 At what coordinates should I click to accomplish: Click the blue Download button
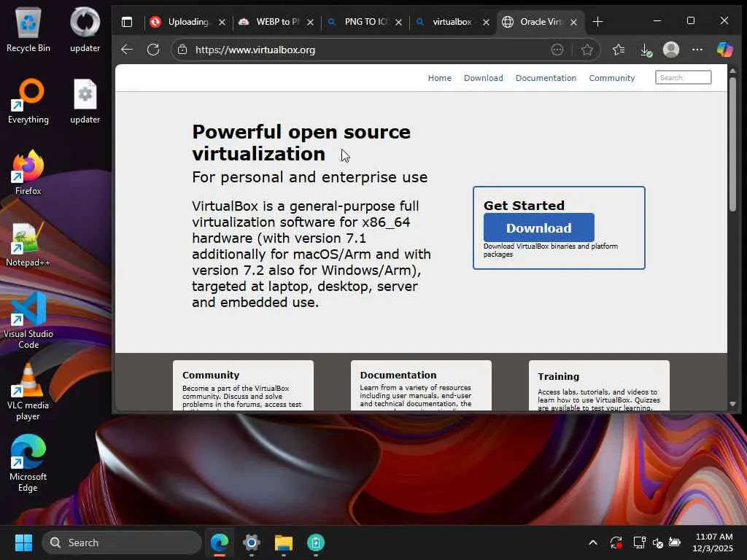tap(539, 227)
